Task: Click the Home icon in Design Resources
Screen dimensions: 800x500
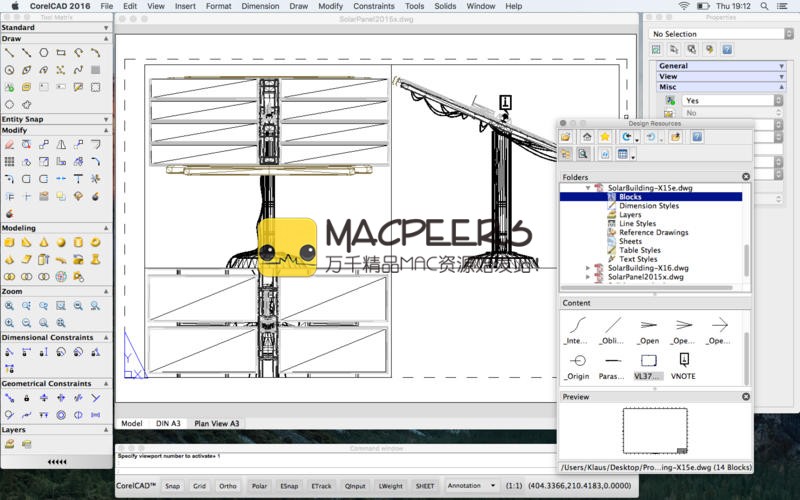Action: click(x=587, y=136)
